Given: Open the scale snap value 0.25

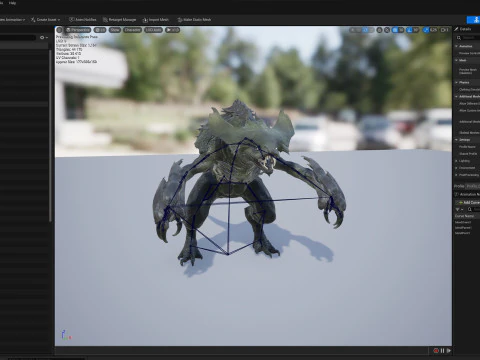Looking at the screenshot, I should click(x=433, y=30).
